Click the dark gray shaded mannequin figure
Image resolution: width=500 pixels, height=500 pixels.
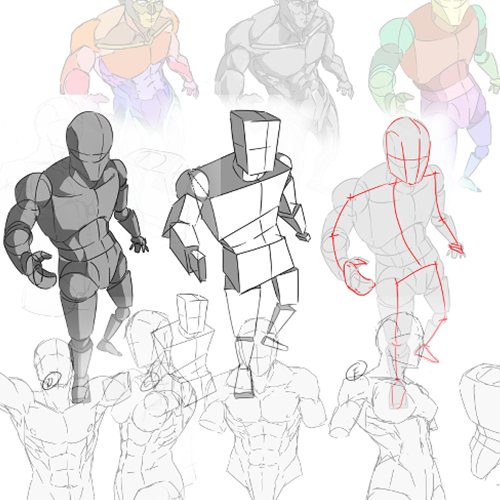coord(75,257)
